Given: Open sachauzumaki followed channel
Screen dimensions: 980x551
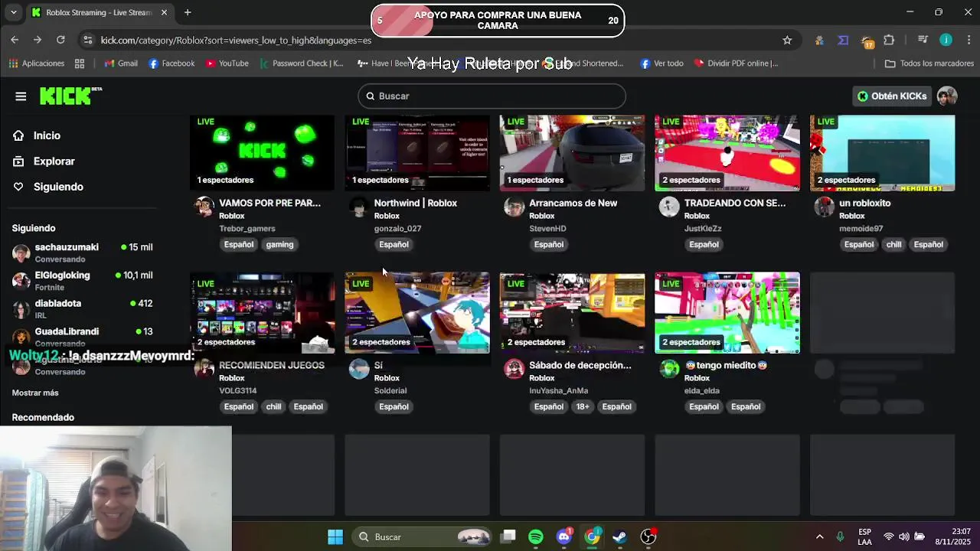Looking at the screenshot, I should [82, 253].
